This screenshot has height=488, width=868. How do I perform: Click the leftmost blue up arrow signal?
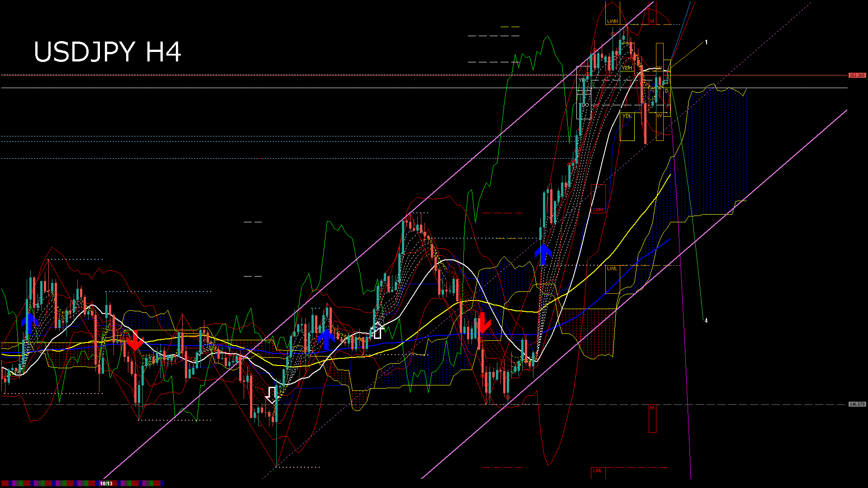tap(30, 323)
